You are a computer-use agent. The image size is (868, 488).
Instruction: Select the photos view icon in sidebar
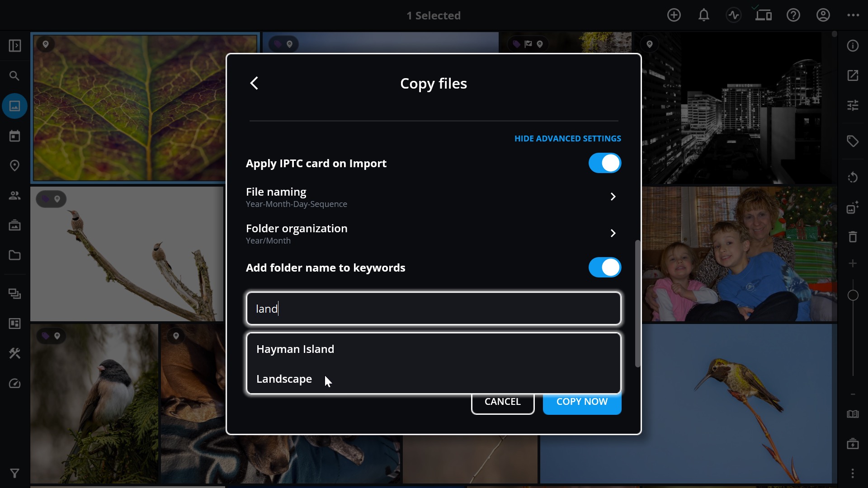click(x=15, y=106)
